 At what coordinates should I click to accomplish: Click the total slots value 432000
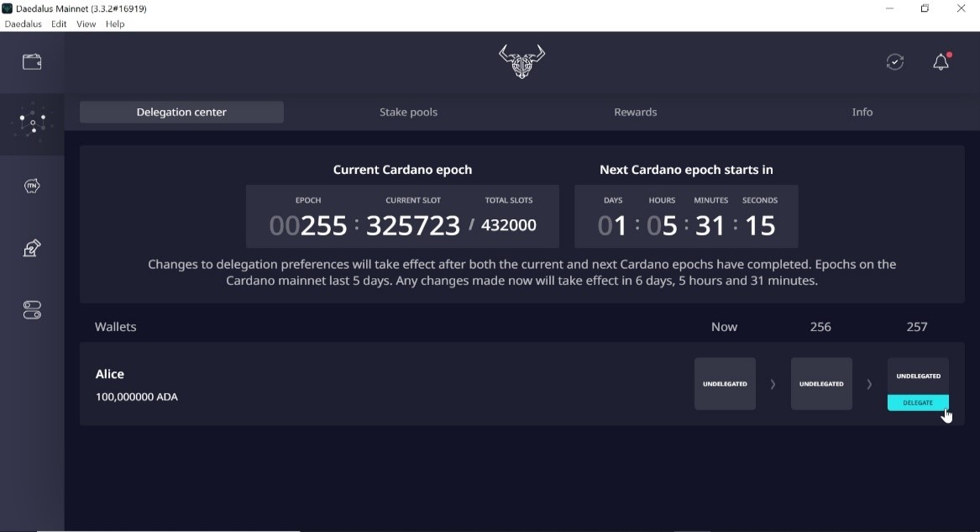509,225
